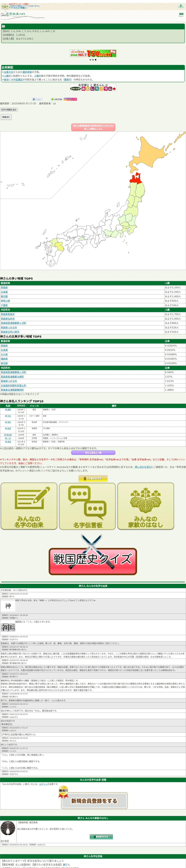
Task: Open the 名字伝言板 speech bubble tile
Action: pyautogui.click(x=87, y=506)
